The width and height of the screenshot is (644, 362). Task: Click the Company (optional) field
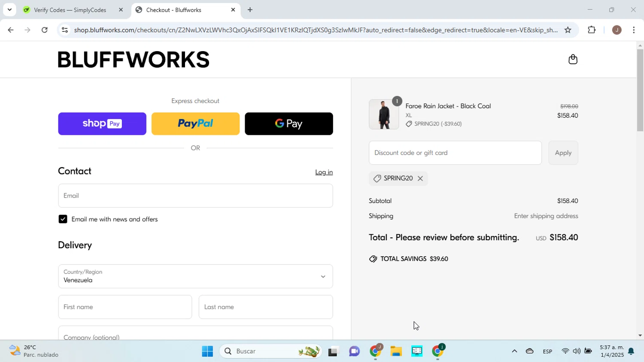pos(195,333)
